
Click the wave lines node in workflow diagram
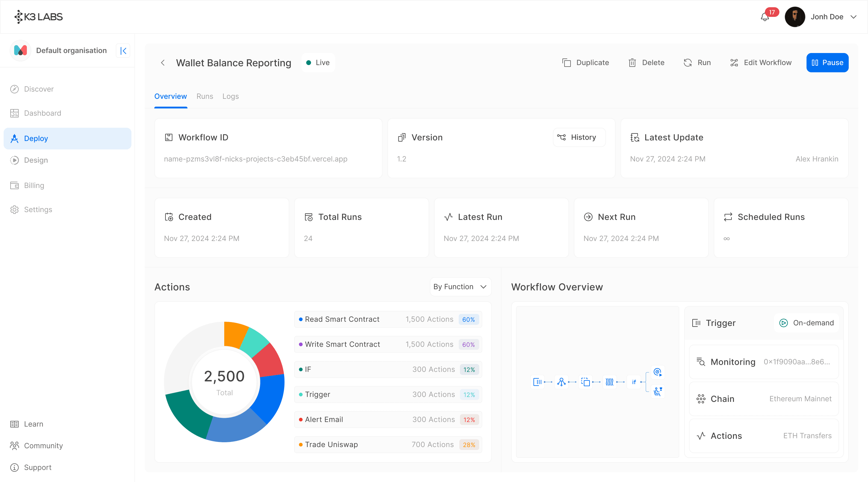pyautogui.click(x=609, y=382)
